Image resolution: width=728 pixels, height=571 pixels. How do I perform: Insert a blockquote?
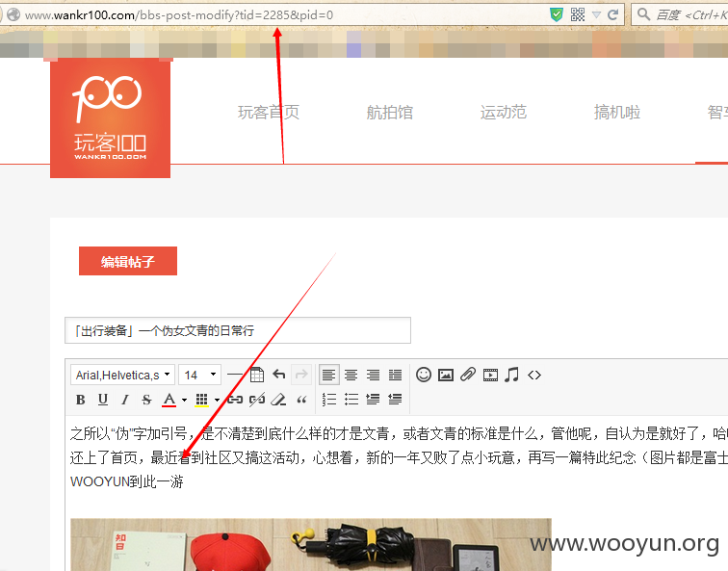(x=301, y=400)
